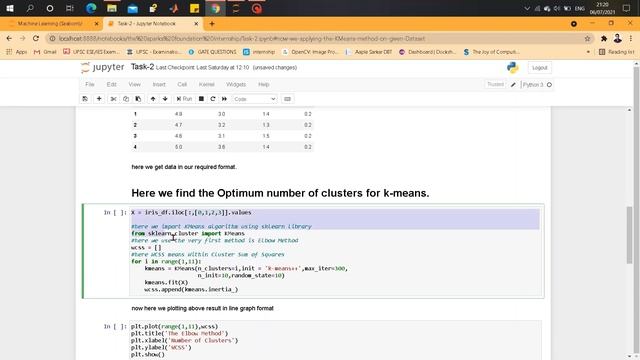Screen dimensions: 640x360
Task: Restart the kernel
Action: (x=213, y=99)
